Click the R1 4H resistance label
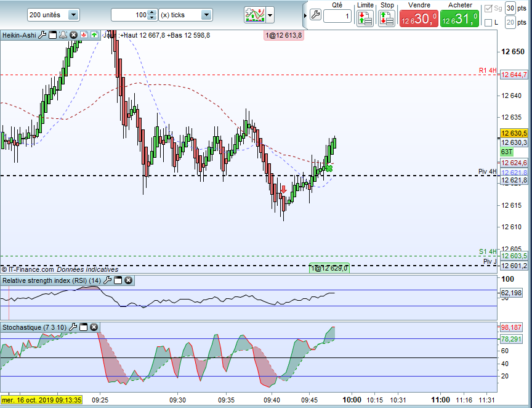 pyautogui.click(x=488, y=70)
